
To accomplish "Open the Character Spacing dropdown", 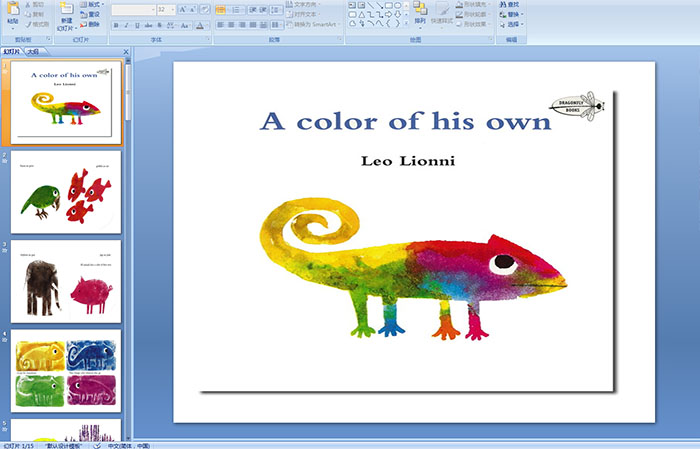I will (171, 25).
